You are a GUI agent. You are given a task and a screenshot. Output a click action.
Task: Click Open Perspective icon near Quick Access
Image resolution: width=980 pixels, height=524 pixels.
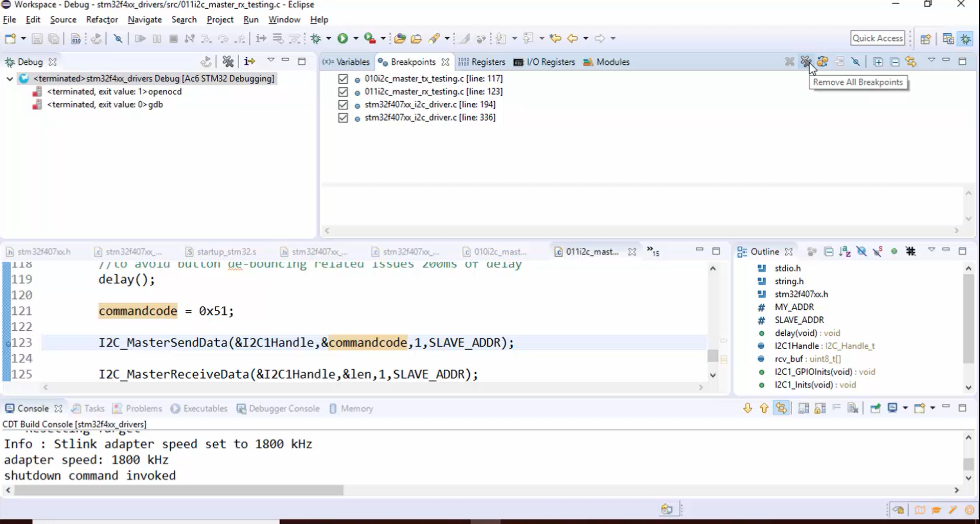pos(925,38)
